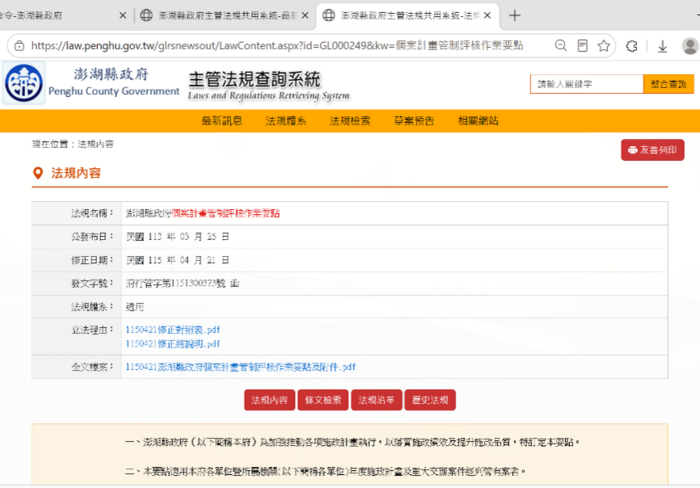Open the 最新訊息 menu

point(222,121)
